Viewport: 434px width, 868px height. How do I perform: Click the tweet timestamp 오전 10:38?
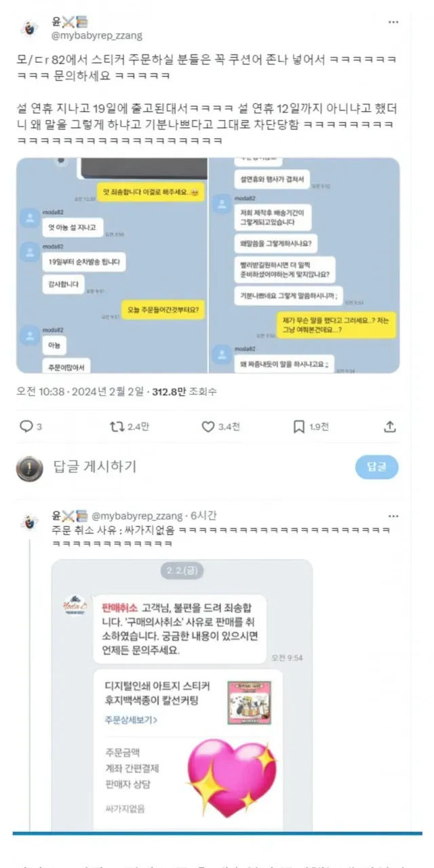point(41,391)
